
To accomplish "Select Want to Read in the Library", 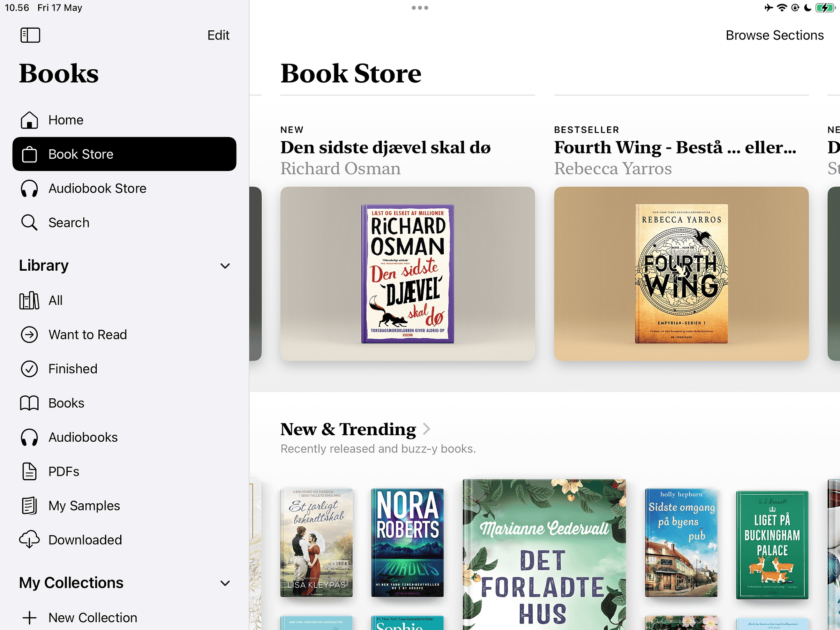I will tap(87, 334).
